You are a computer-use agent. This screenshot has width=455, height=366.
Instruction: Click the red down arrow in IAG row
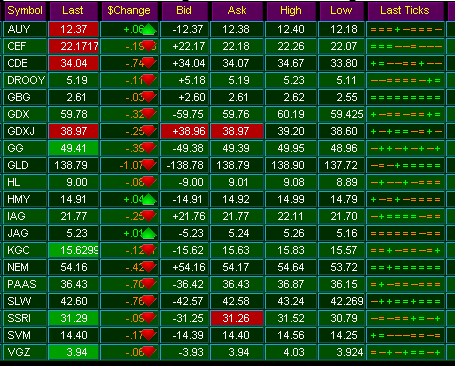[x=149, y=216]
